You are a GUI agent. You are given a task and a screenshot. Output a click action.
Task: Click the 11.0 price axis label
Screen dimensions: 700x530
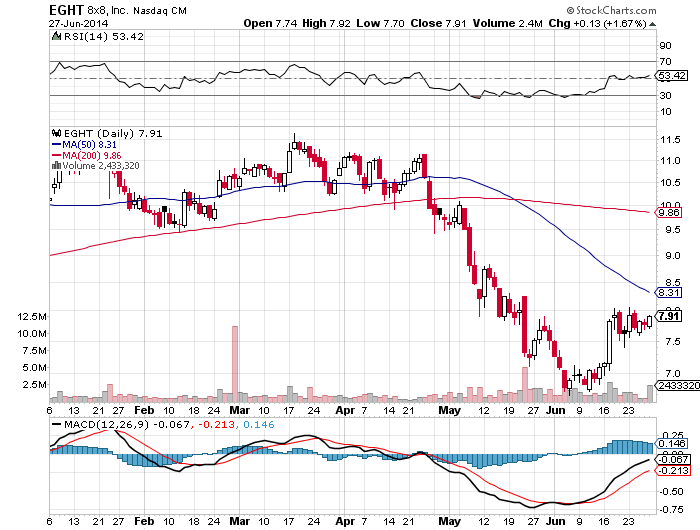[671, 161]
